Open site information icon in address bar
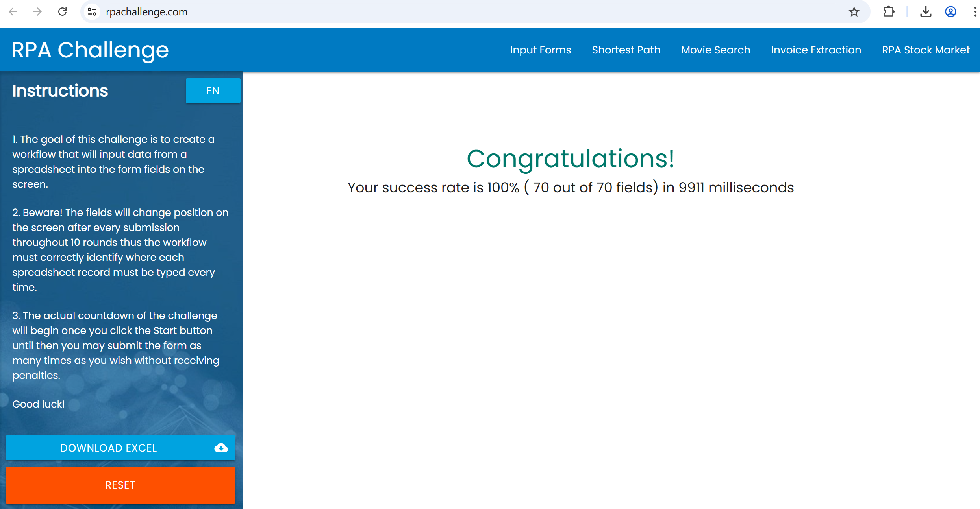Viewport: 980px width, 509px height. coord(92,12)
